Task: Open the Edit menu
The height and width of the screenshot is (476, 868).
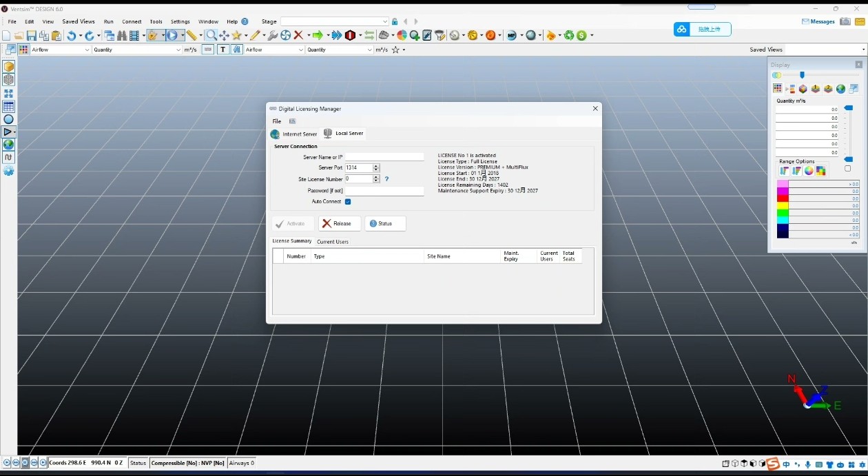Action: pyautogui.click(x=30, y=21)
